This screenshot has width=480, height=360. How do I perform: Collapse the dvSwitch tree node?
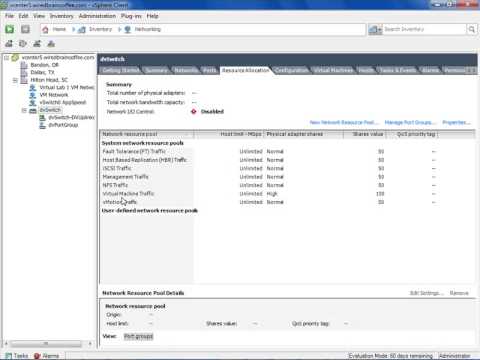tap(24, 110)
